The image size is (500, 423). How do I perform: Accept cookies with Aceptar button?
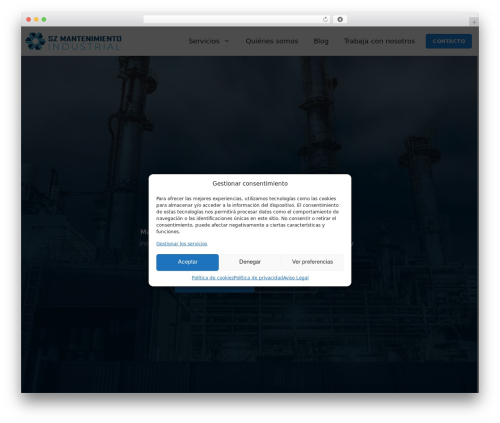(x=187, y=262)
